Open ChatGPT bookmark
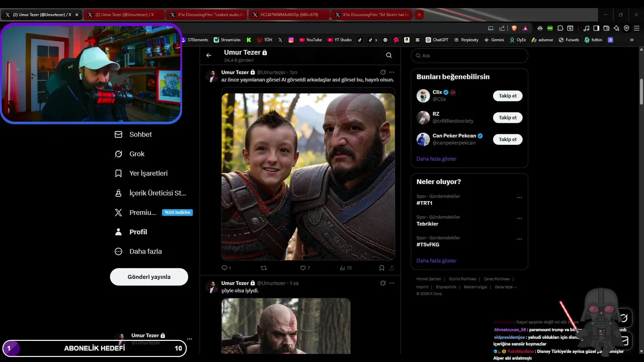Image resolution: width=644 pixels, height=362 pixels. (x=437, y=40)
